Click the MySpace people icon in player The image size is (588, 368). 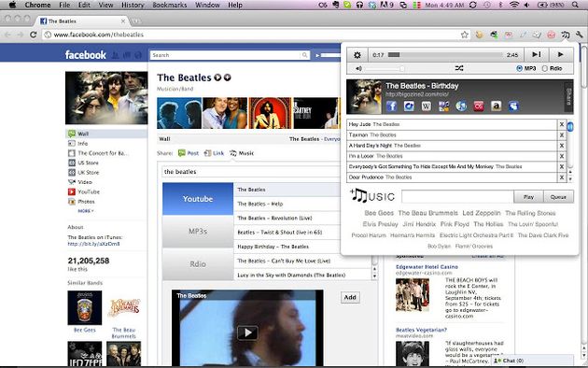point(513,106)
